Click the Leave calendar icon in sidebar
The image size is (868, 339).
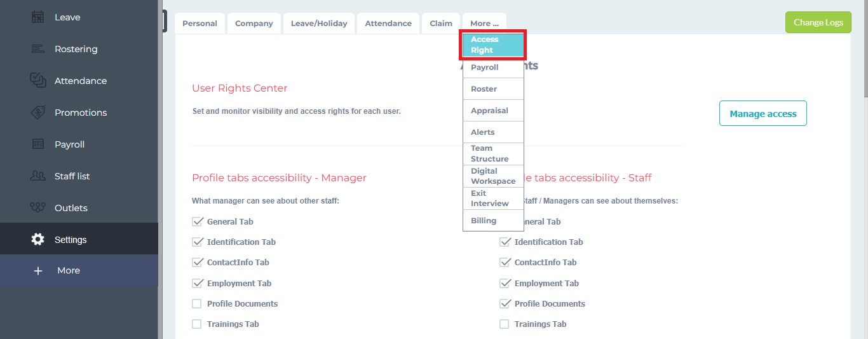click(37, 17)
